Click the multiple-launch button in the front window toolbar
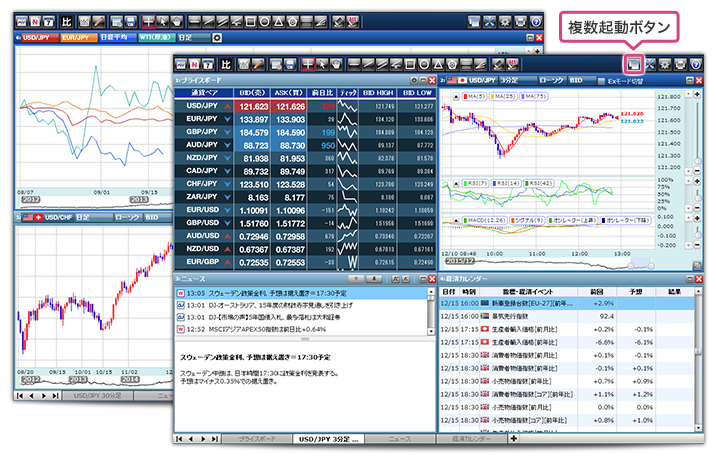The image size is (716, 460). pos(634,64)
